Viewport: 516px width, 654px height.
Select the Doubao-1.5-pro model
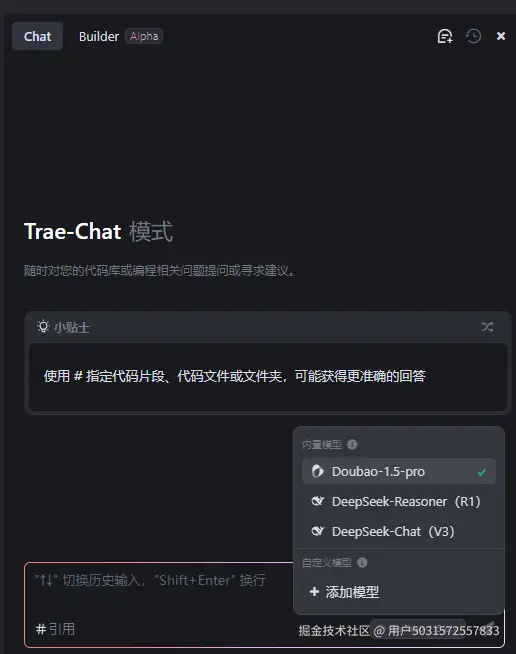click(x=399, y=471)
